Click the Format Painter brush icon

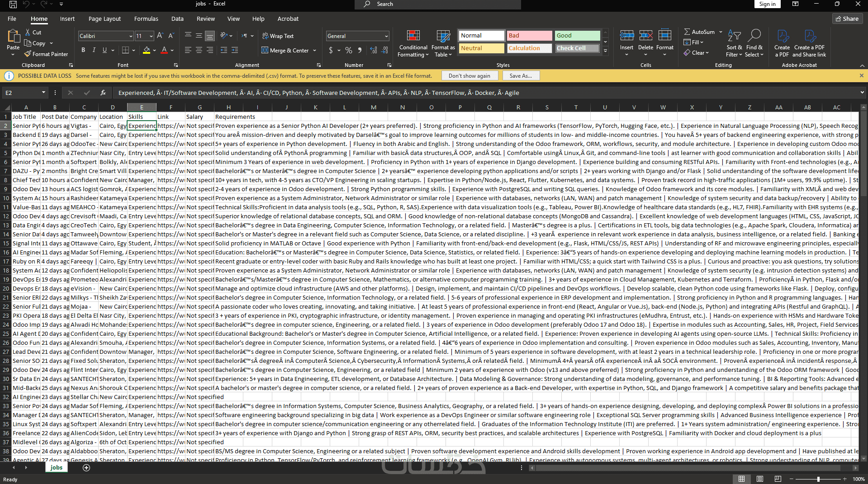click(x=28, y=54)
